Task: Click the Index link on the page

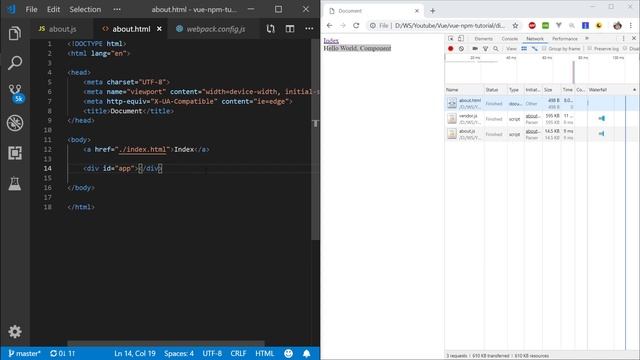Action: coord(331,41)
